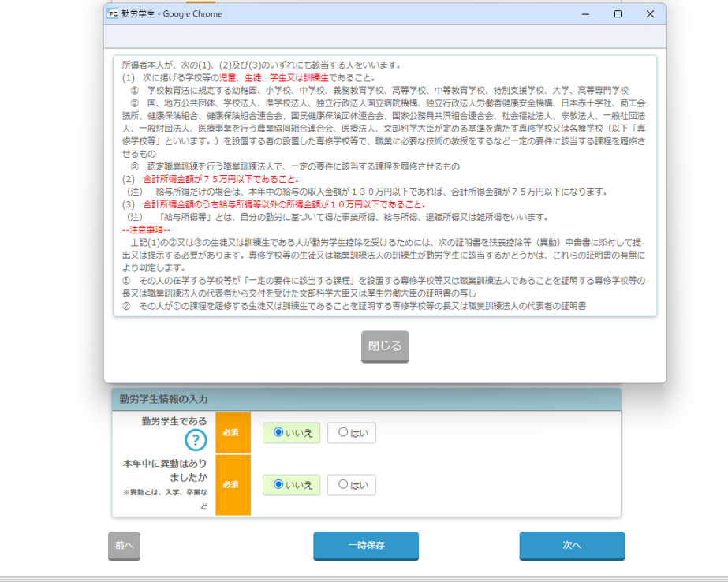Click the 勤労学生である field label
This screenshot has height=582, width=728.
(x=174, y=422)
